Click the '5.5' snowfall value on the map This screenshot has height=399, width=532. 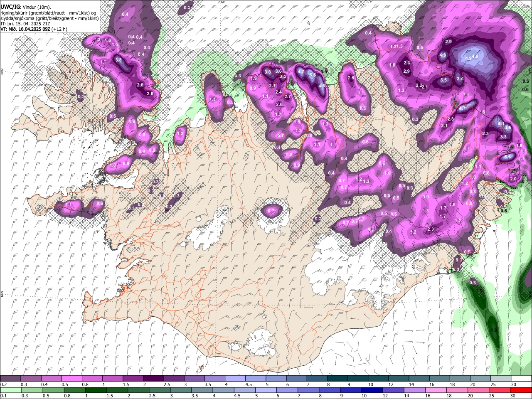(x=313, y=75)
